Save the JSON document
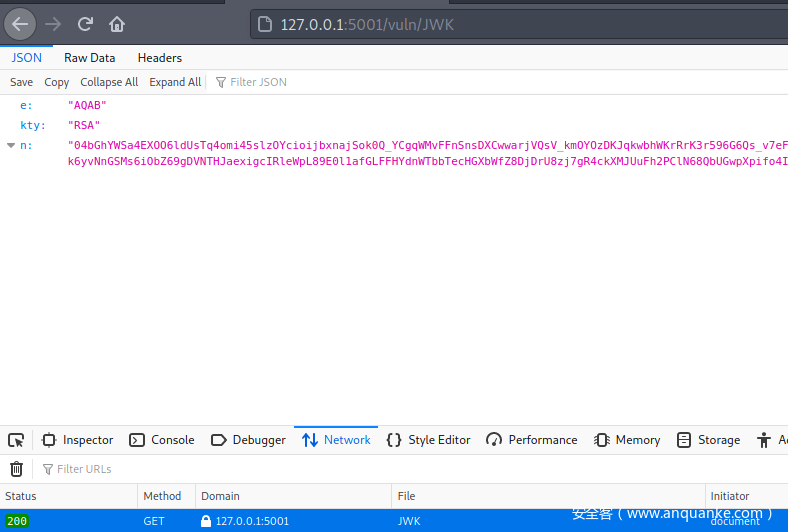The width and height of the screenshot is (788, 532). (22, 82)
